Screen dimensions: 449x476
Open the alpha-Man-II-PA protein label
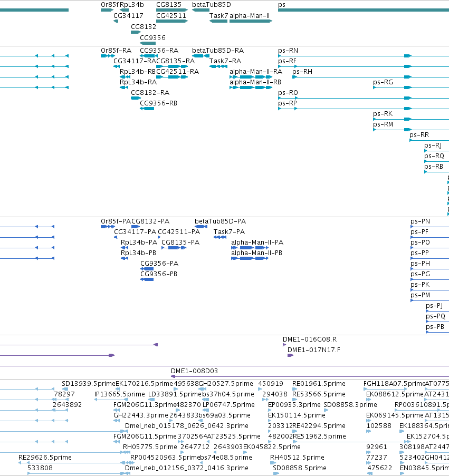coord(257,242)
